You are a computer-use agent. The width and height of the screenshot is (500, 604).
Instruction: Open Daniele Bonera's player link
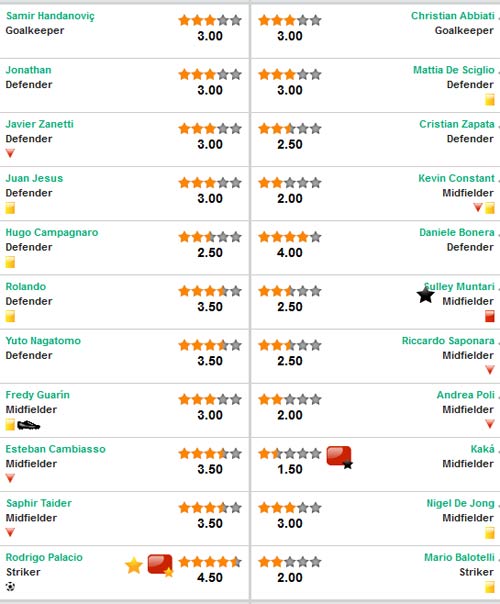(x=457, y=232)
